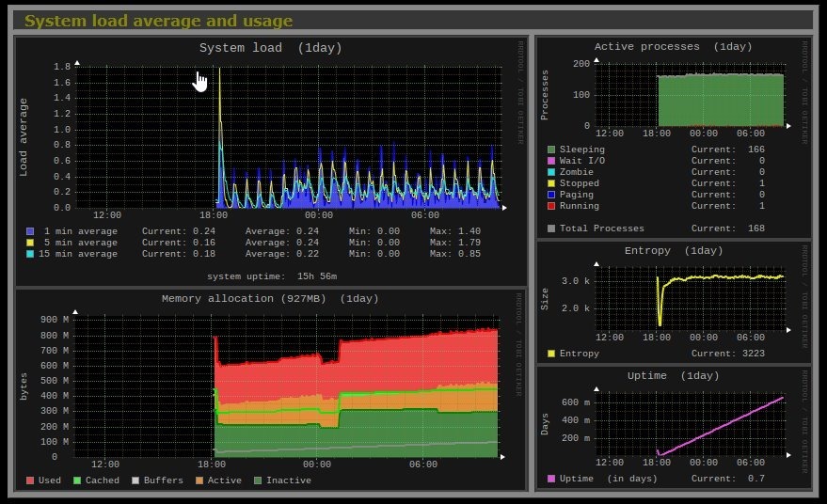
Task: Click the Inactive memory legend swatch
Action: point(257,480)
